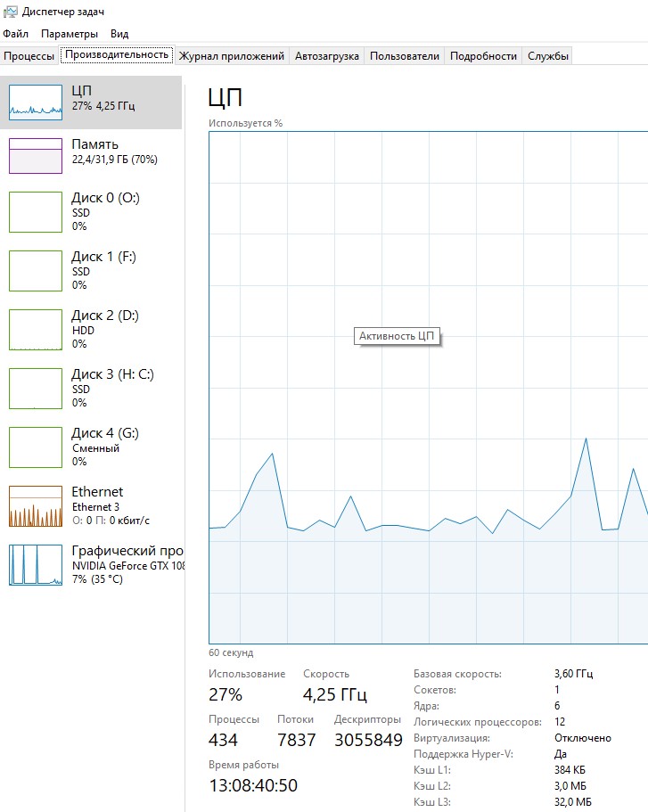Open the Параметры menu
This screenshot has width=648, height=812.
click(69, 34)
